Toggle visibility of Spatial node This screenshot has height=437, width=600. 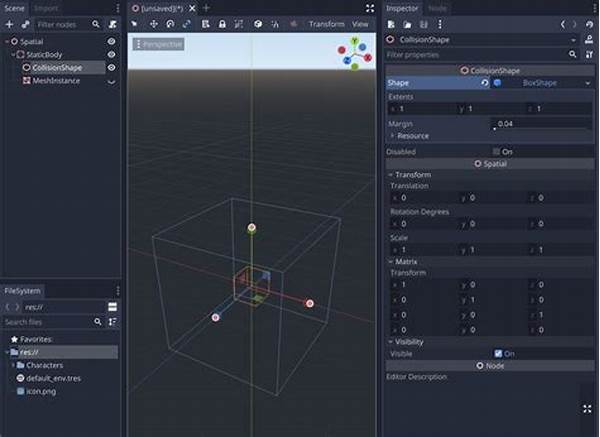111,41
